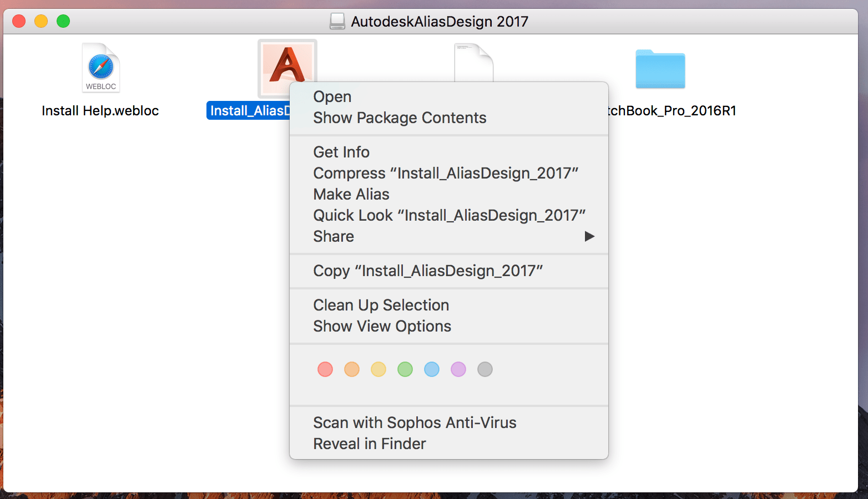Open the SketchBook_Pro_2016R1 folder icon

click(660, 69)
